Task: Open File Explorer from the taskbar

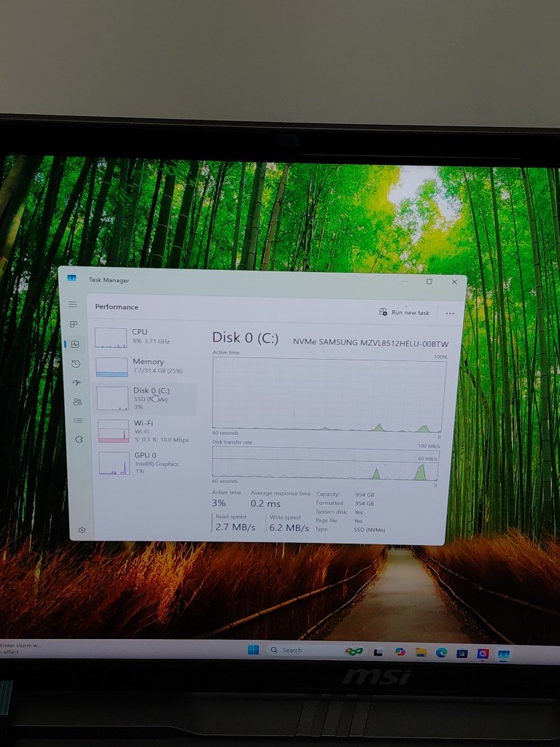Action: pos(421,652)
